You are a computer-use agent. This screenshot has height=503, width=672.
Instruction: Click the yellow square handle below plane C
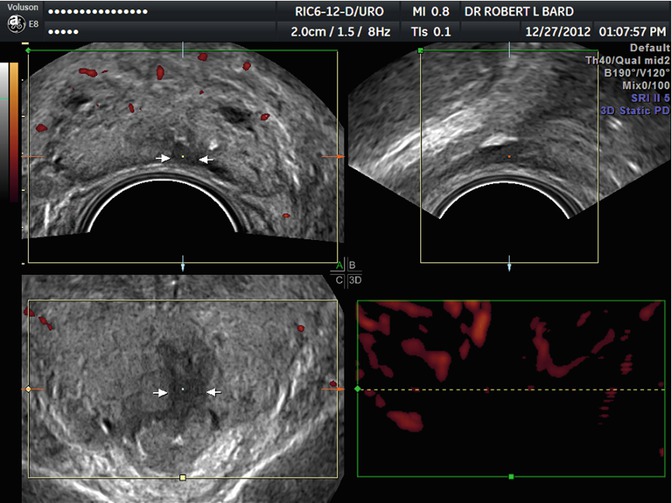pyautogui.click(x=183, y=478)
